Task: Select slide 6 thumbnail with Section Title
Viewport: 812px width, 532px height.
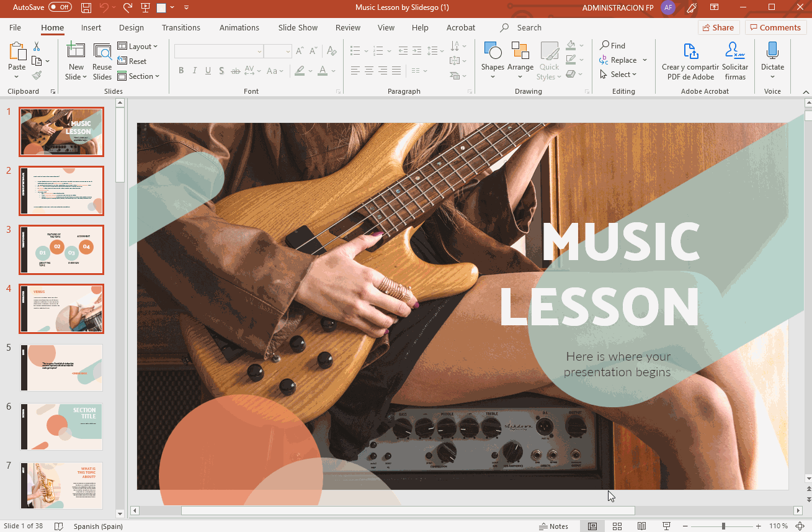Action: coord(61,426)
